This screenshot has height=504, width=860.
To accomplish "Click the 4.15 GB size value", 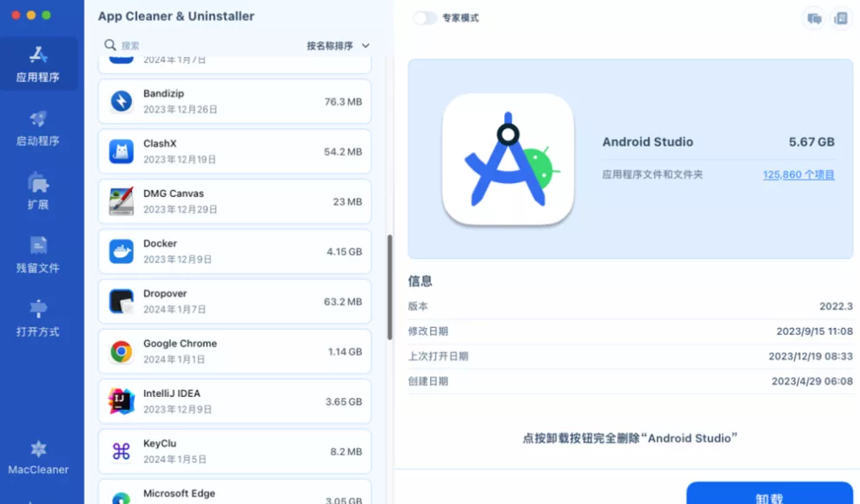I will 345,252.
